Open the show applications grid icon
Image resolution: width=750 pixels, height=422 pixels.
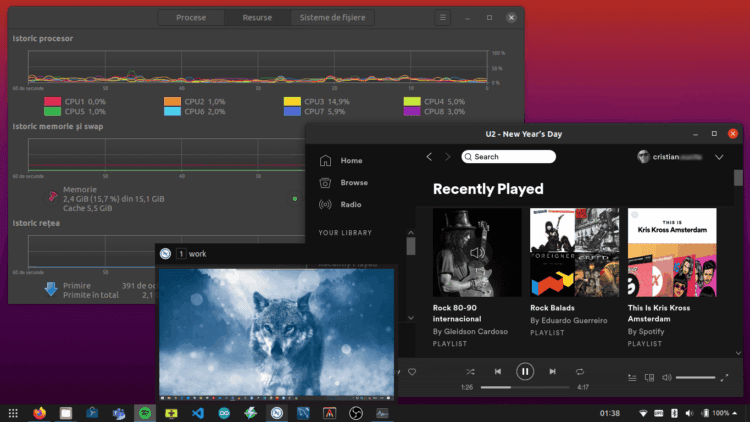point(13,413)
